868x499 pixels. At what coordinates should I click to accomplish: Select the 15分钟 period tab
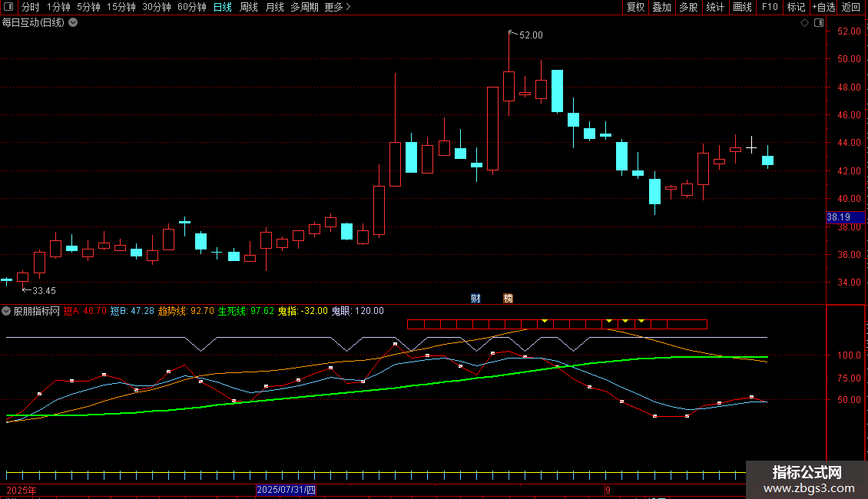point(121,7)
